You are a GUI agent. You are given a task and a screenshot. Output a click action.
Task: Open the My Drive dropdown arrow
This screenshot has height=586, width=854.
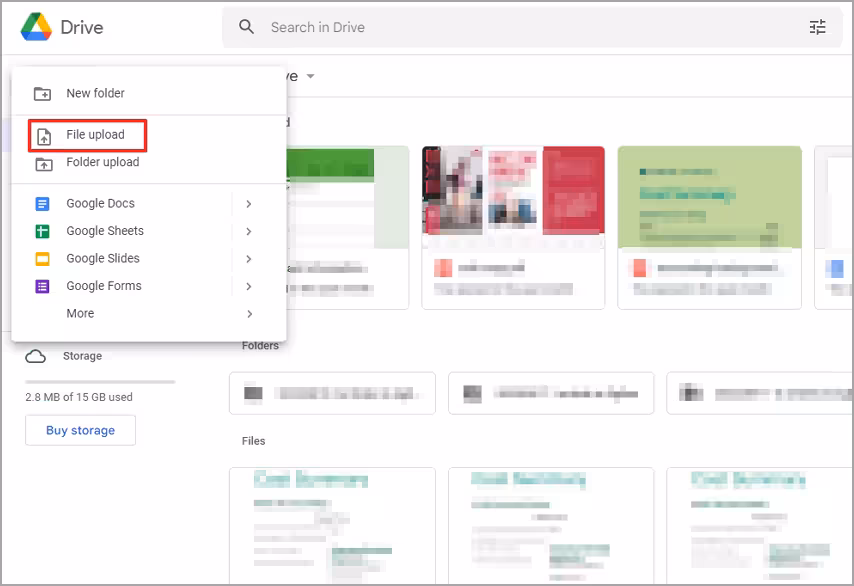click(x=310, y=76)
